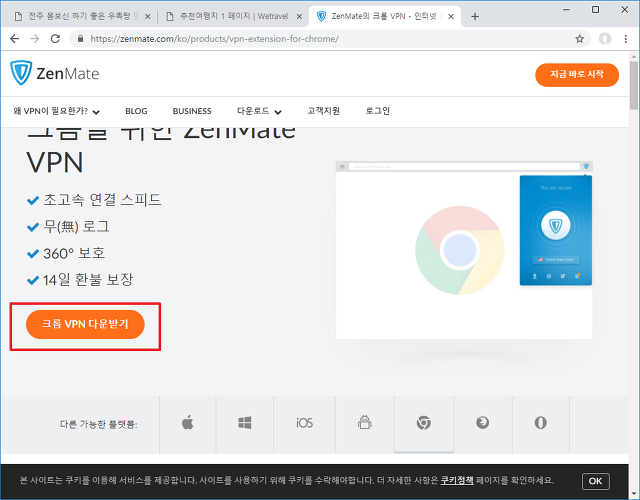Close the 전주 몸보신 tab
640x500 pixels.
148,16
